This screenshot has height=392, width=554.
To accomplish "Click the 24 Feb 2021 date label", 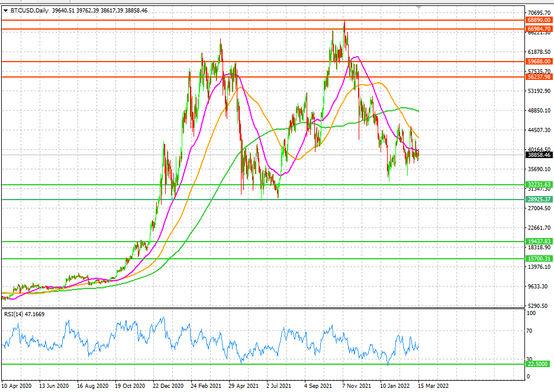I will click(x=206, y=386).
